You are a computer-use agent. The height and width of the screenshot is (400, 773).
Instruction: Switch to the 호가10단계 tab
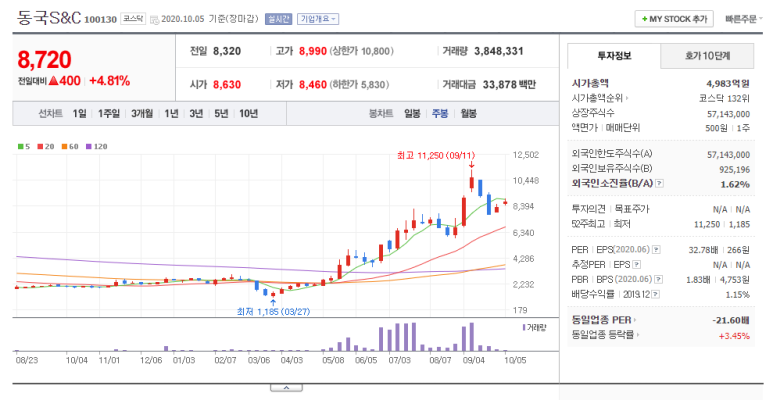coord(707,56)
